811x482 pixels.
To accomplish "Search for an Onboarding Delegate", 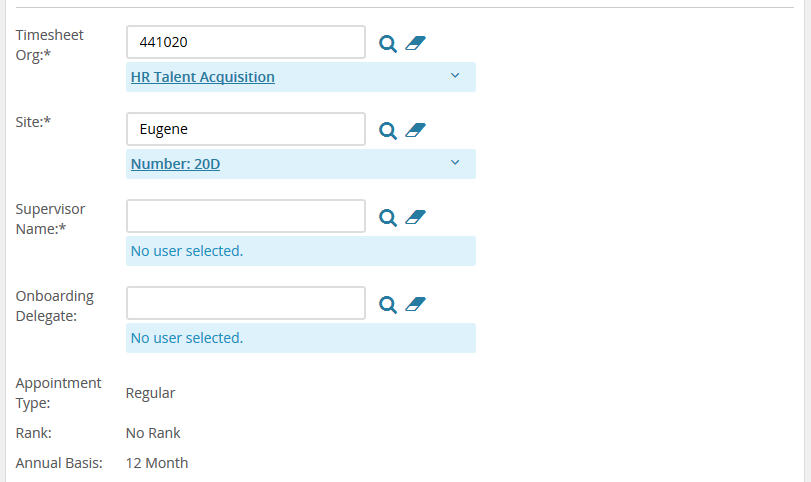I will (x=387, y=304).
